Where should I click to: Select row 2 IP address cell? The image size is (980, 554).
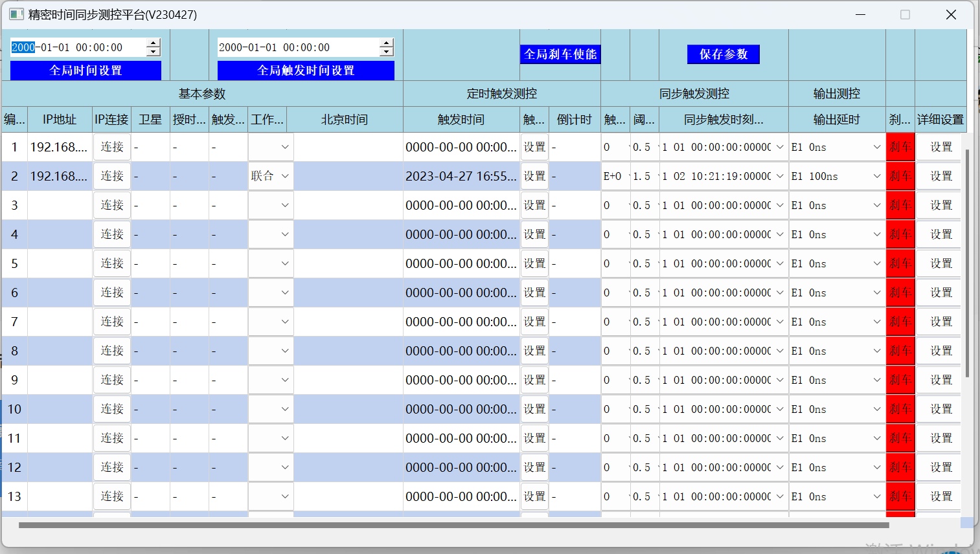[x=60, y=176]
